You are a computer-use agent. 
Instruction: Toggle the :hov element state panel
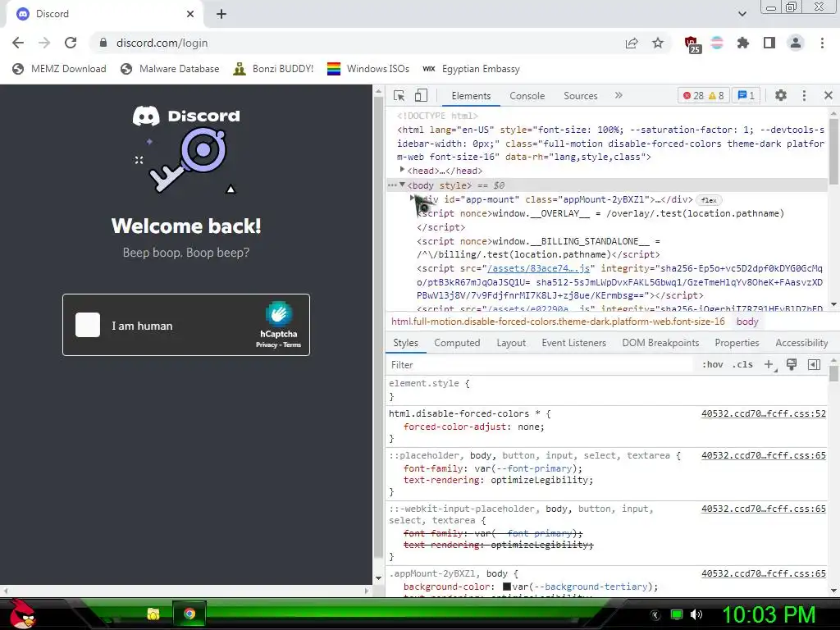tap(713, 365)
